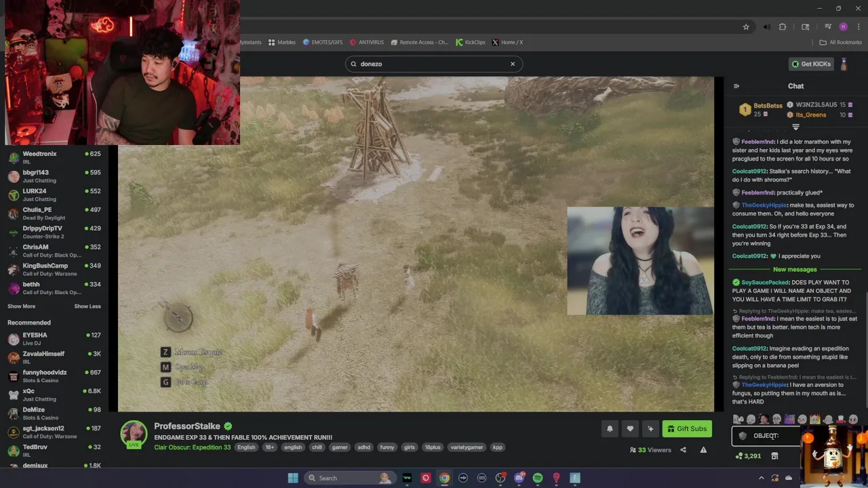Viewport: 868px width, 488px height.
Task: Open the media control icon in the Chrome toolbar
Action: (x=828, y=27)
